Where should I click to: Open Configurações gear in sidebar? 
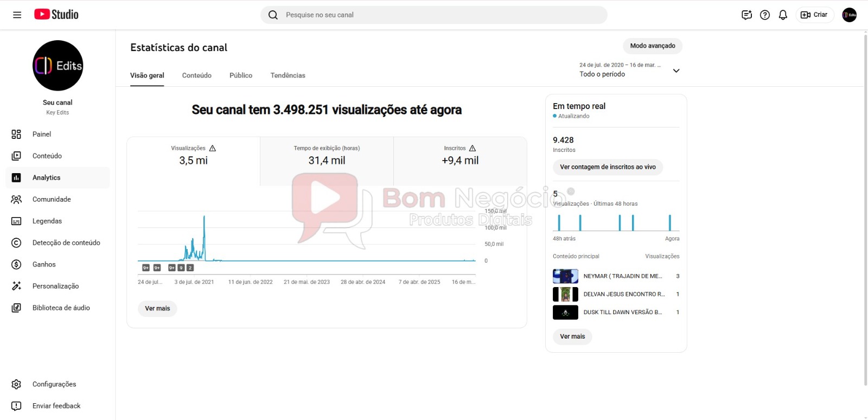click(17, 384)
